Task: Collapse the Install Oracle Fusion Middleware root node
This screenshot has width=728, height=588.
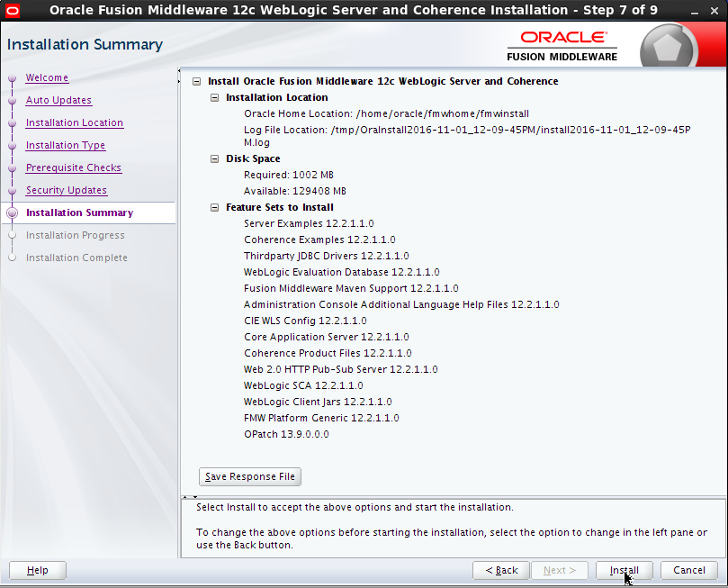Action: coord(197,81)
